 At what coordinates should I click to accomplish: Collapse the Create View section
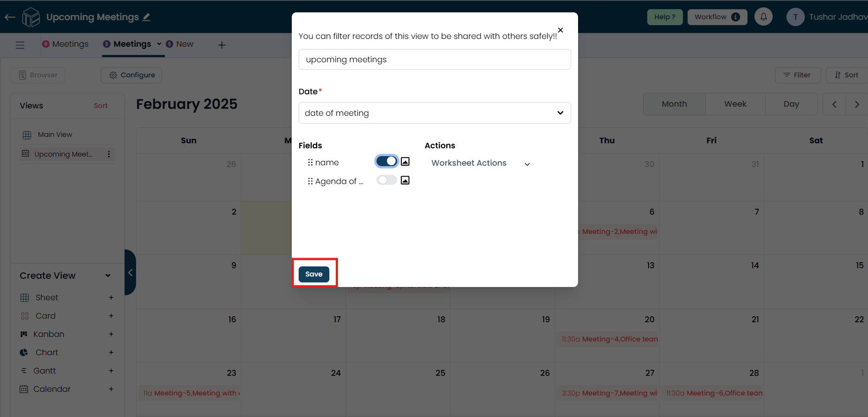pos(108,276)
